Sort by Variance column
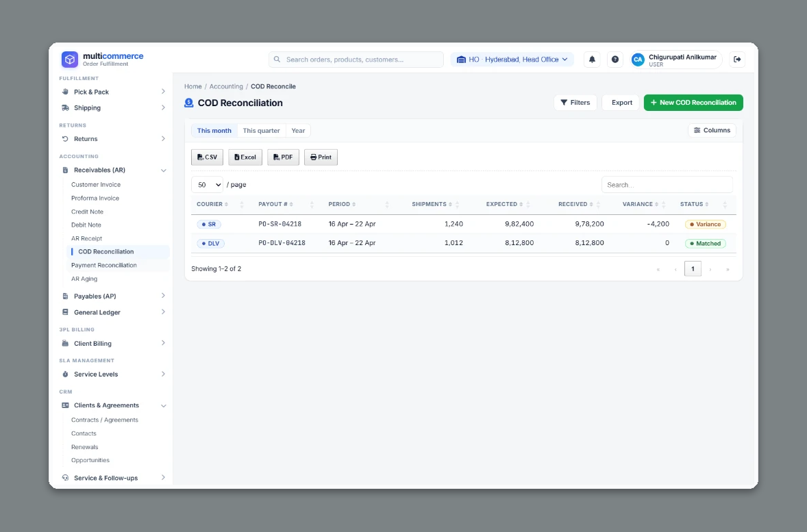Image resolution: width=807 pixels, height=532 pixels. click(x=641, y=204)
